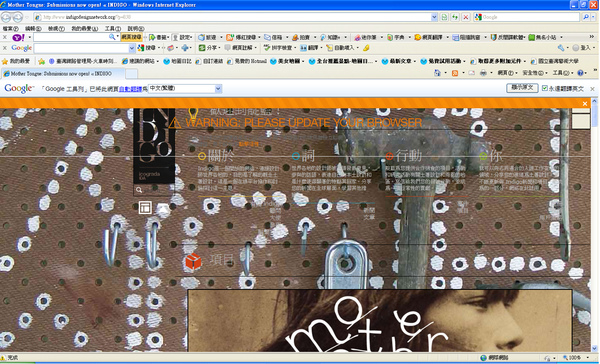Open the 免費的 Hotmail favorites link
This screenshot has width=600, height=364.
tap(247, 61)
